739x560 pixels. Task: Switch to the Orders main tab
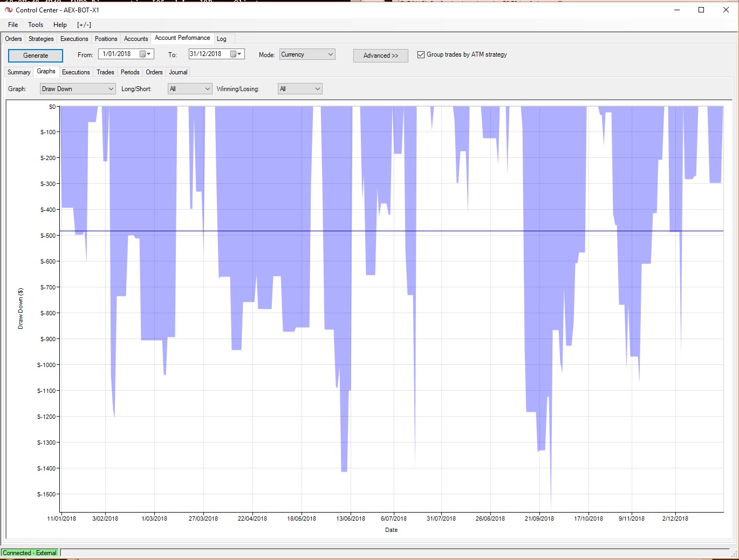(13, 39)
